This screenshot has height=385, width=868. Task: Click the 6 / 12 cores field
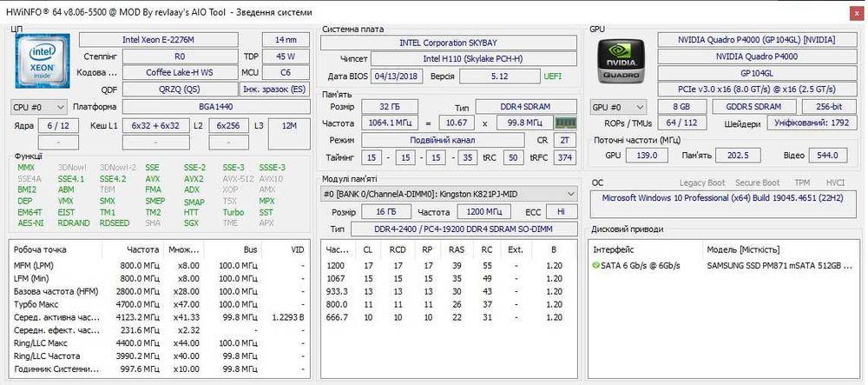(x=58, y=126)
